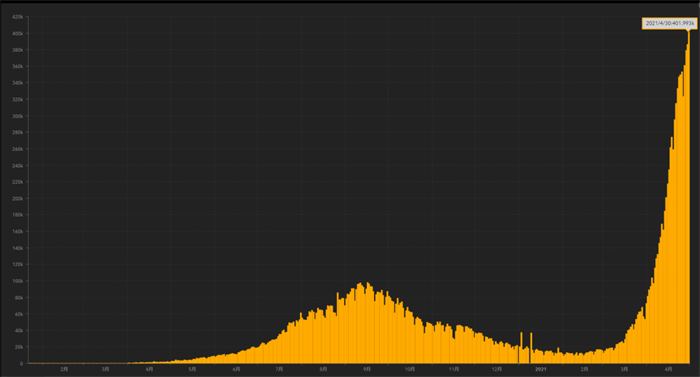Click the 420k label on the y-axis
Image resolution: width=700 pixels, height=377 pixels.
pos(17,17)
